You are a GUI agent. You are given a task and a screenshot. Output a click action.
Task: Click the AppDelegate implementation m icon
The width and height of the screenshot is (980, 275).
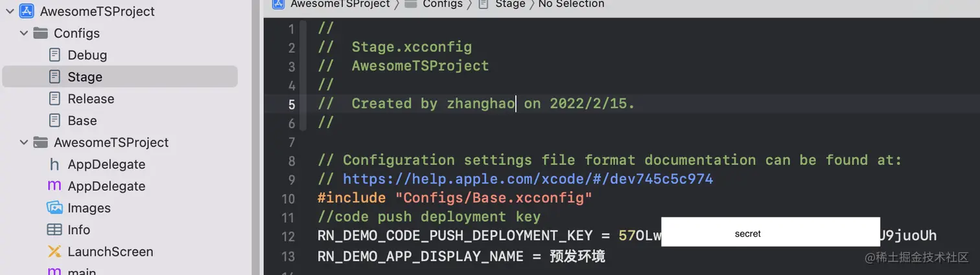click(54, 186)
